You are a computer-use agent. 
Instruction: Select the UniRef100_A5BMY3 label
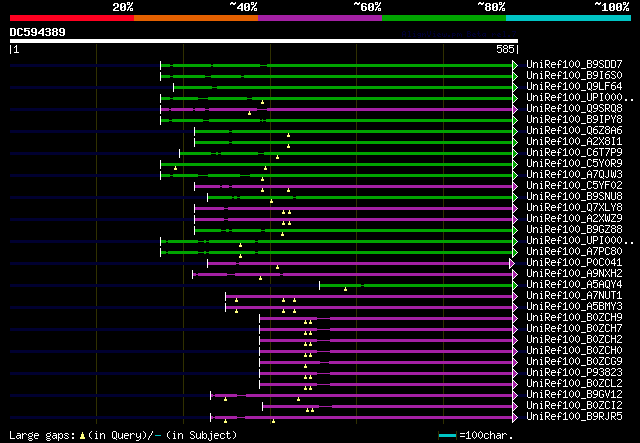click(574, 307)
